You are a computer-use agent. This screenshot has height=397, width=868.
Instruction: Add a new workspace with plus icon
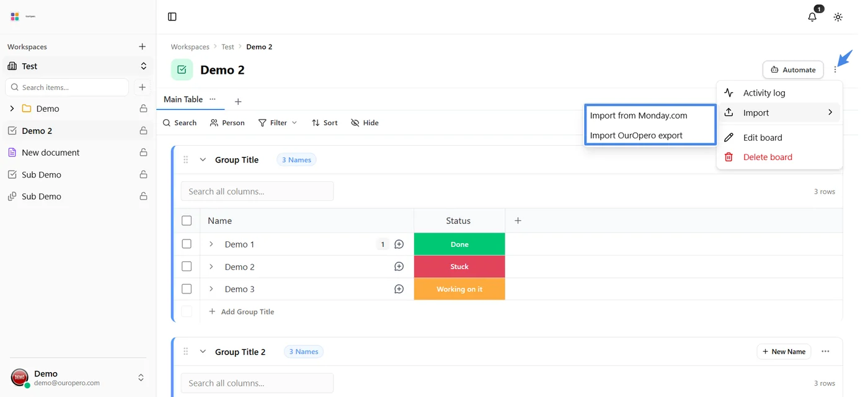(x=142, y=47)
